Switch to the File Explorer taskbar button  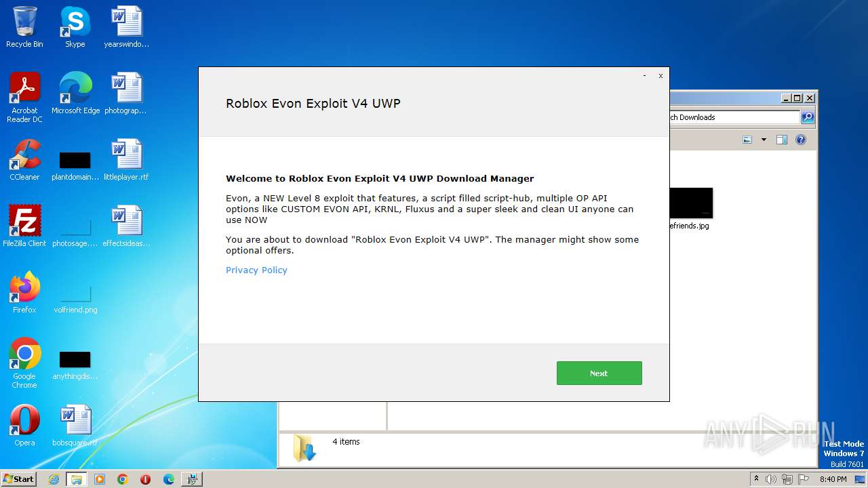(77, 479)
